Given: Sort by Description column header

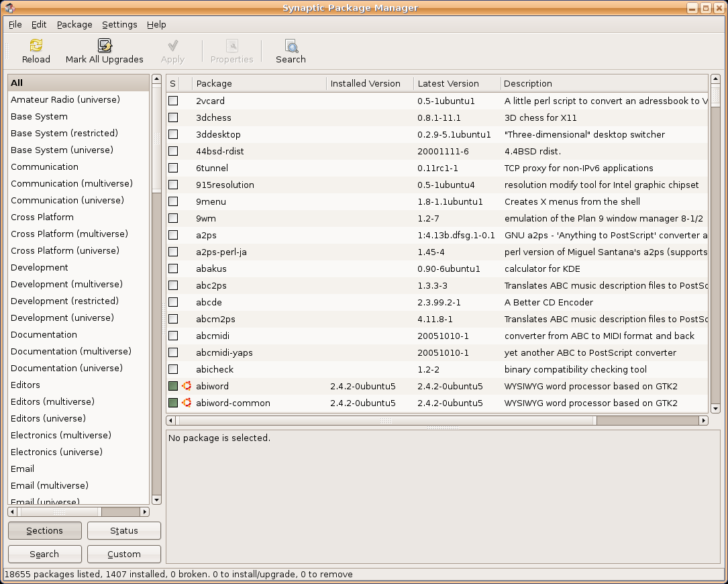Looking at the screenshot, I should click(604, 83).
